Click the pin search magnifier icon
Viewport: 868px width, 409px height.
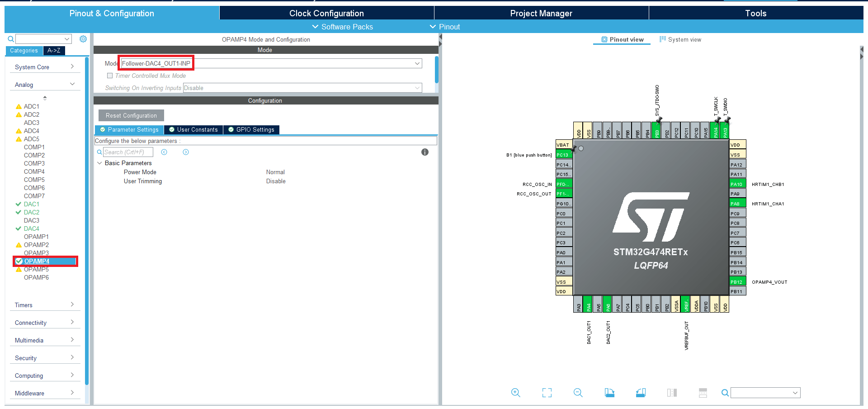725,393
